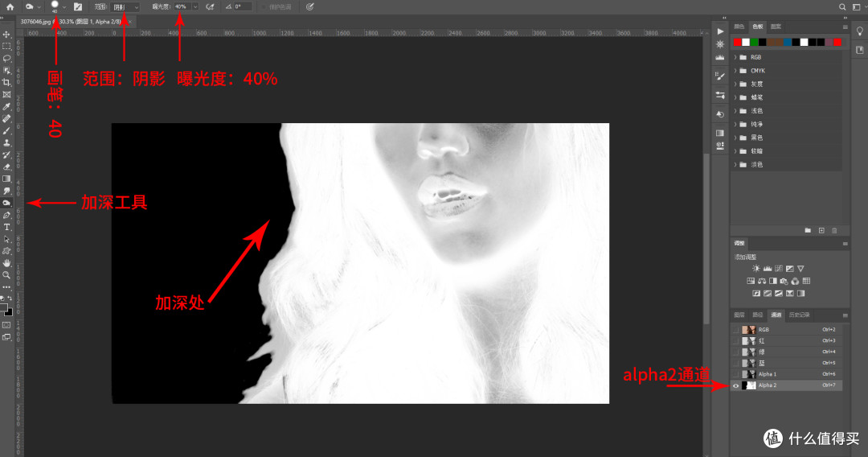868x457 pixels.
Task: Switch to the 历史记录 tab
Action: (x=799, y=315)
